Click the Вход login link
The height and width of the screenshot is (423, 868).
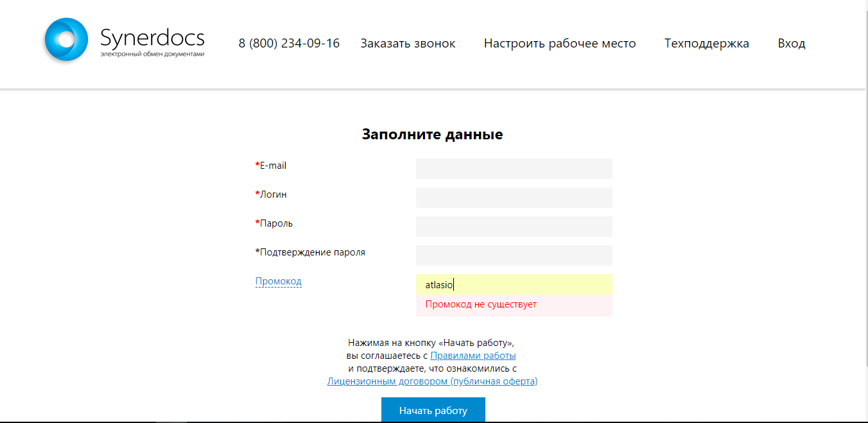792,44
